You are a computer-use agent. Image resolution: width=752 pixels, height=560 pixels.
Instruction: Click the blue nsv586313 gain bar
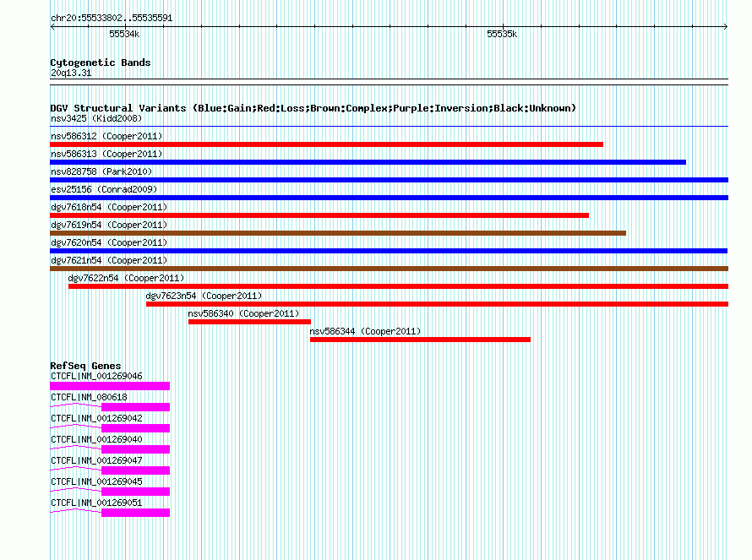click(x=368, y=162)
